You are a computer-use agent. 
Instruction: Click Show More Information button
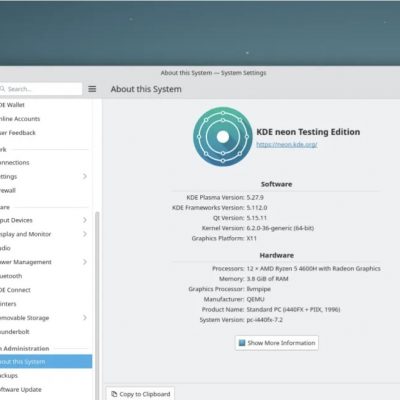277,343
